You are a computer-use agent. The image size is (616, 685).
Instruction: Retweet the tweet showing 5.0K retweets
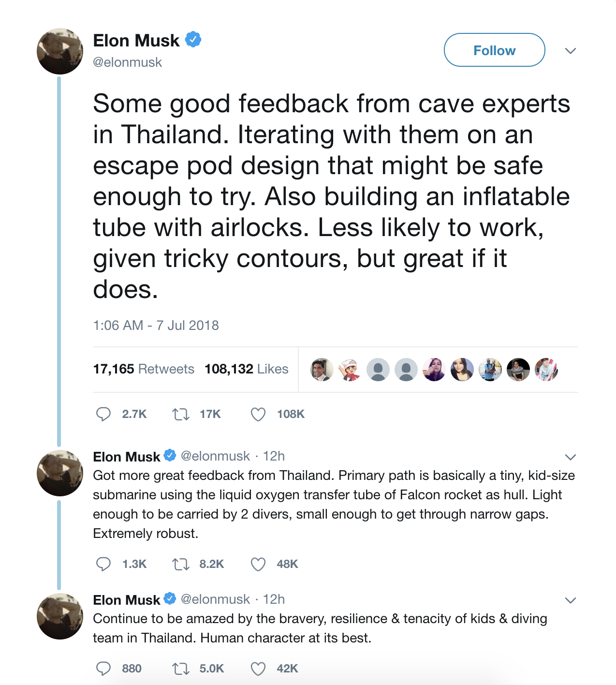pyautogui.click(x=181, y=669)
